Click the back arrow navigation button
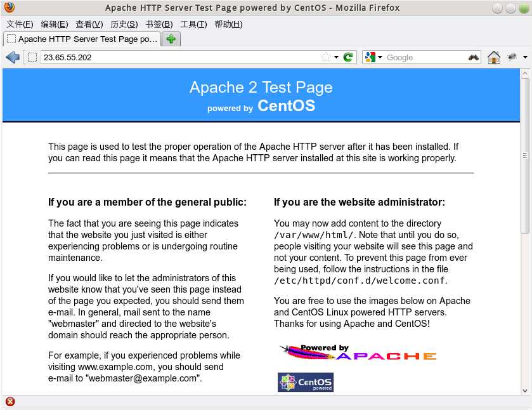This screenshot has width=532, height=410. click(x=13, y=57)
